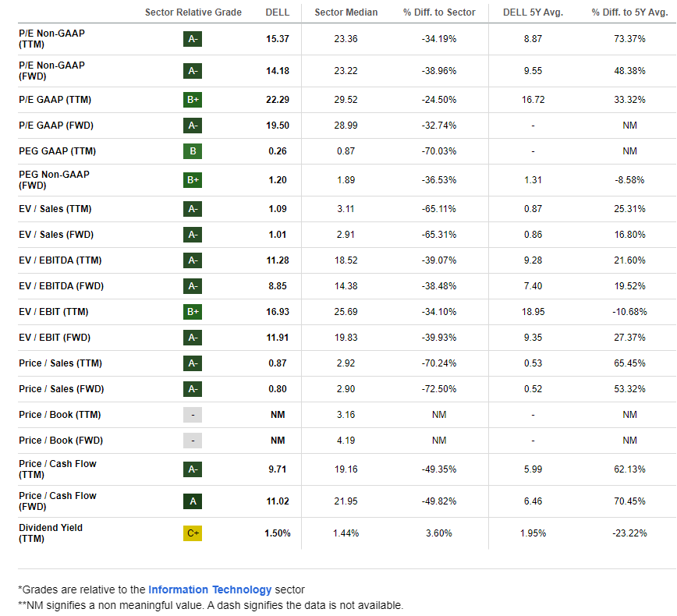Viewport: 677px width, 616px height.
Task: Click the -70.03% sector difference value
Action: pos(439,151)
